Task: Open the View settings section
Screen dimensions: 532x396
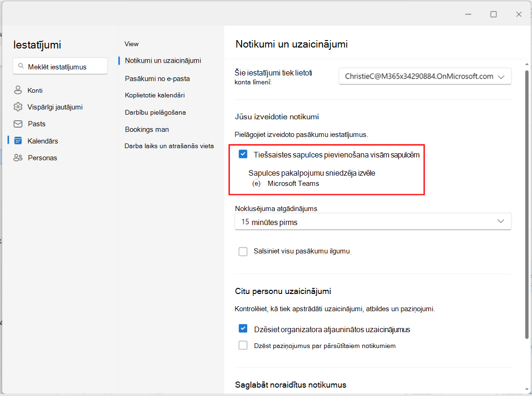Action: pos(131,44)
